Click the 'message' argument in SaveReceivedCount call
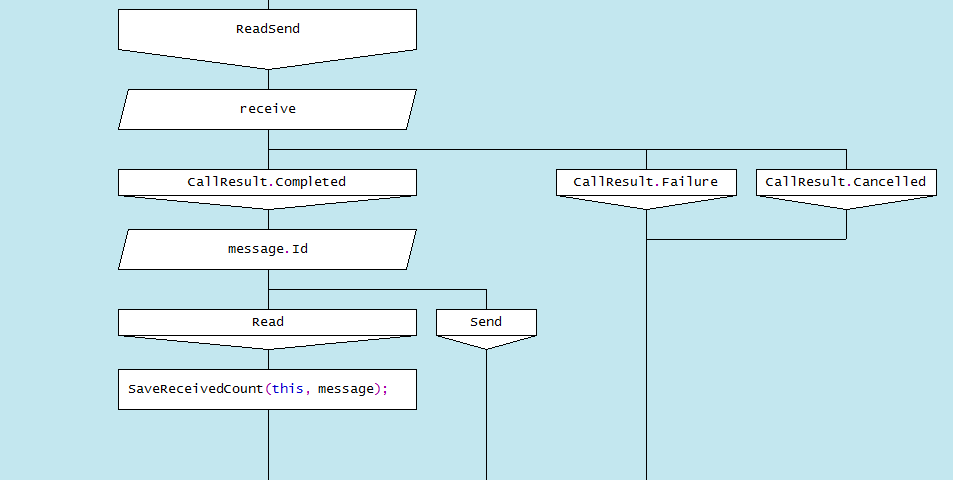The width and height of the screenshot is (953, 480). pyautogui.click(x=344, y=389)
